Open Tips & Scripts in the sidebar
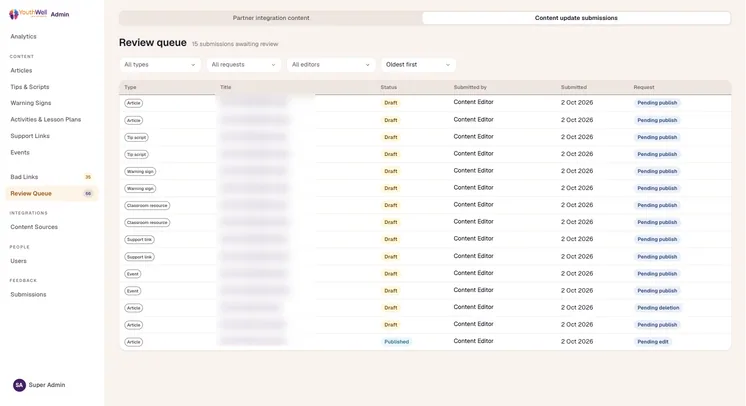Screen dimensions: 746x406 30,87
